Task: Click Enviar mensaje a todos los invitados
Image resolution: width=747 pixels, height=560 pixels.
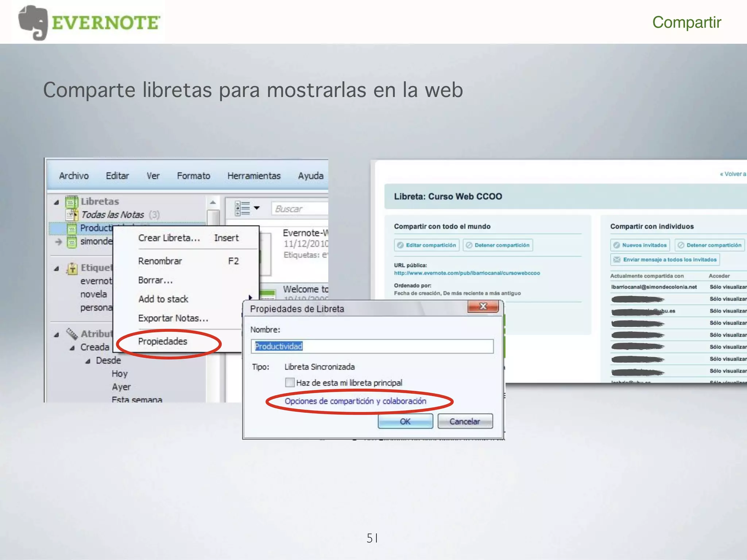Action: (x=665, y=260)
